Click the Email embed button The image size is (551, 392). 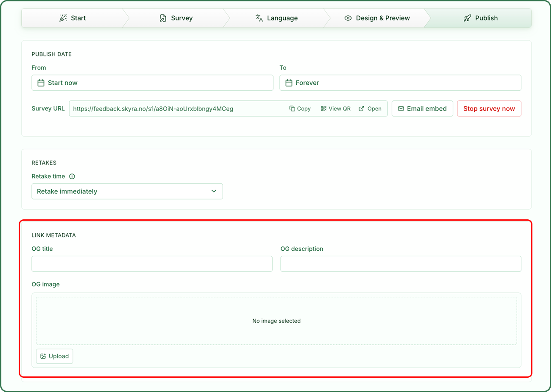[x=422, y=109]
